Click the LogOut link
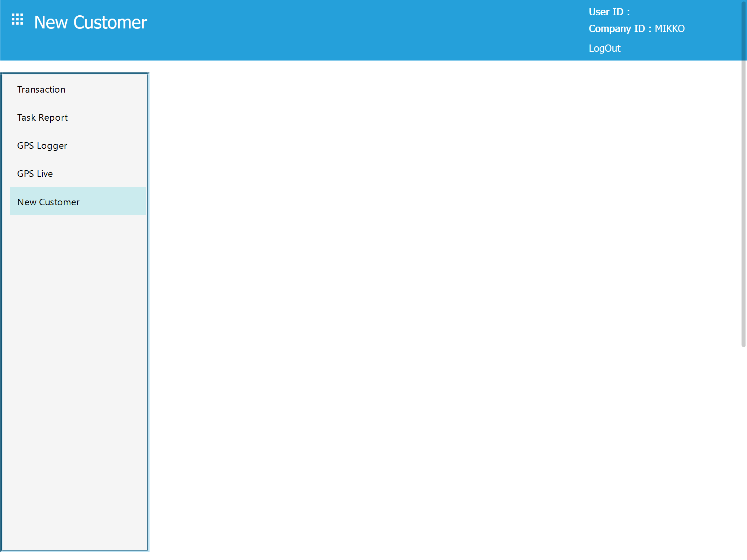 pyautogui.click(x=604, y=48)
